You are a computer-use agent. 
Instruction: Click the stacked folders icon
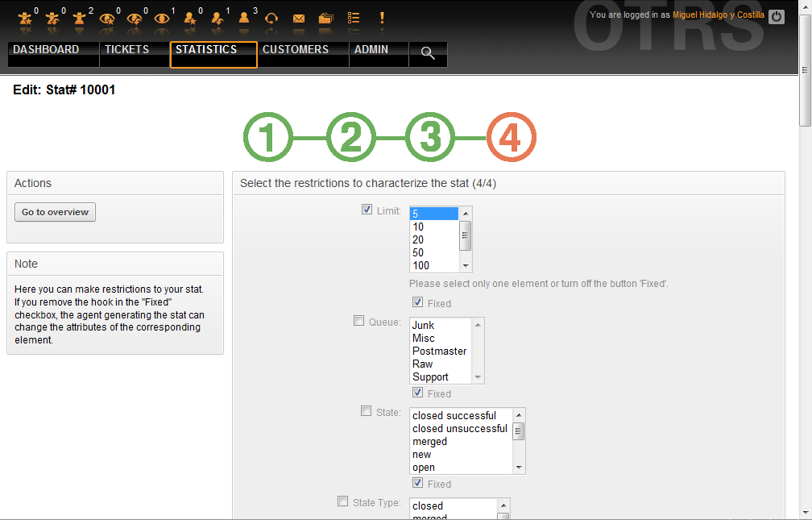[x=325, y=18]
